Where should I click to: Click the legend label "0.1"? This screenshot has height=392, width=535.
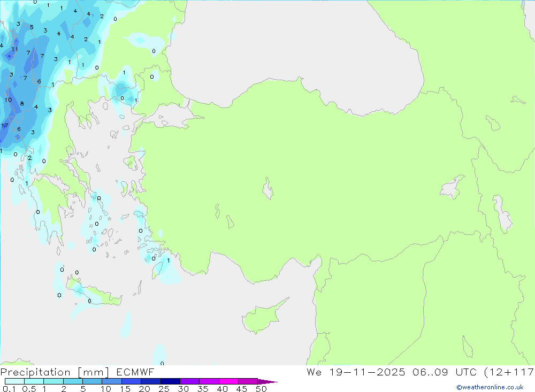click(9, 389)
